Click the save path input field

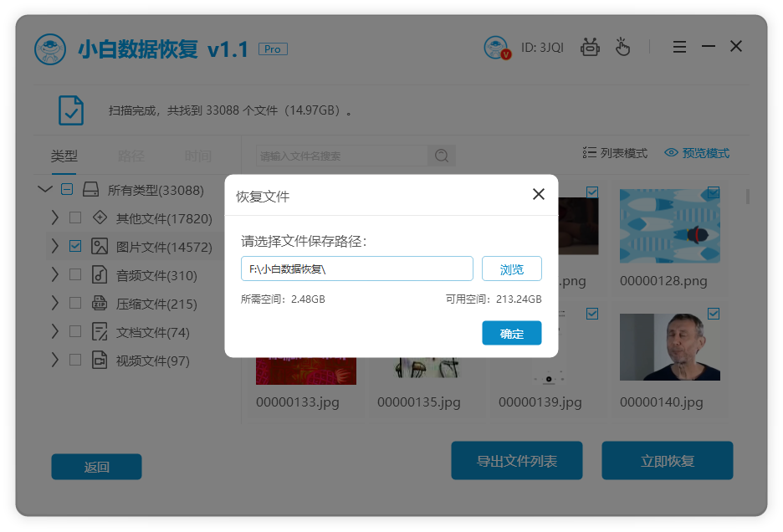(x=357, y=269)
